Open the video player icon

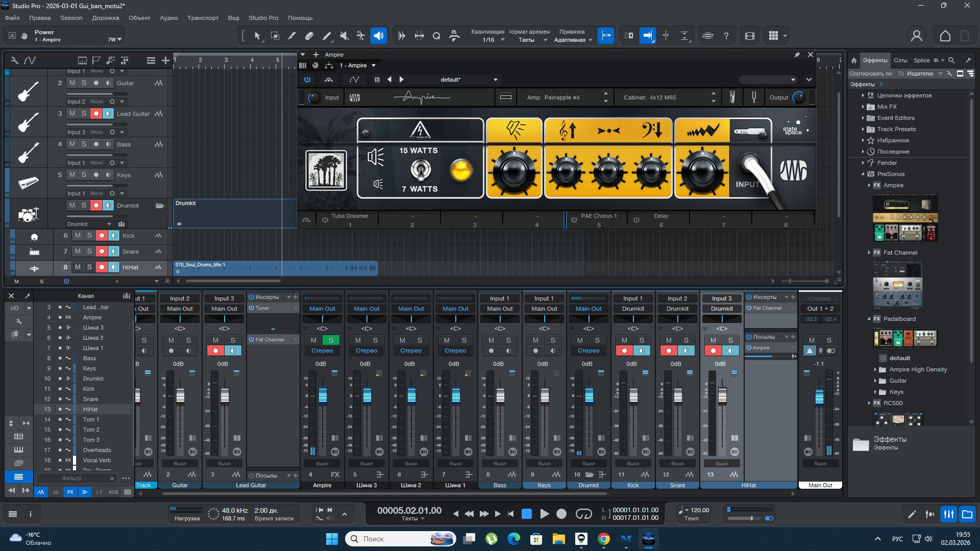pyautogui.click(x=749, y=36)
